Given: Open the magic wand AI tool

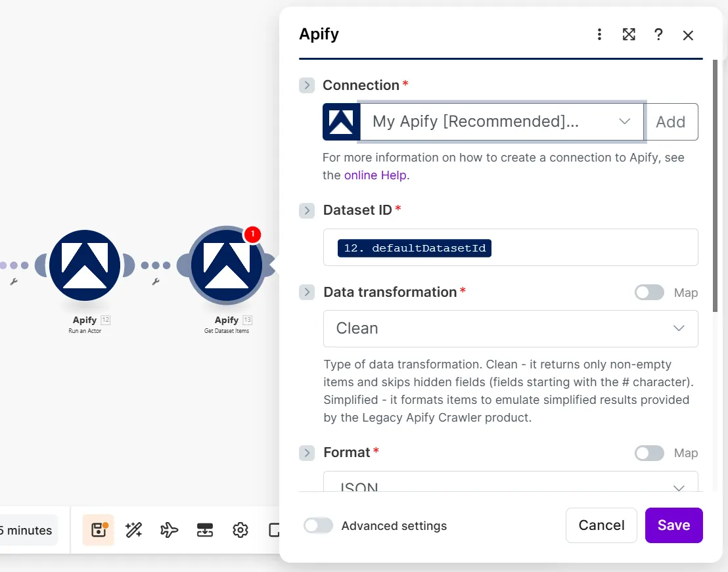Looking at the screenshot, I should [133, 530].
